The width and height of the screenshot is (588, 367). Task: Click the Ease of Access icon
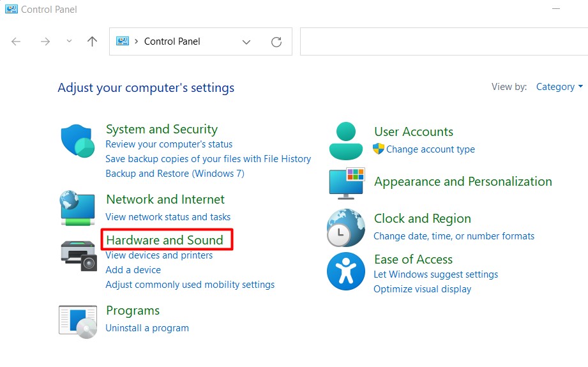tap(345, 271)
